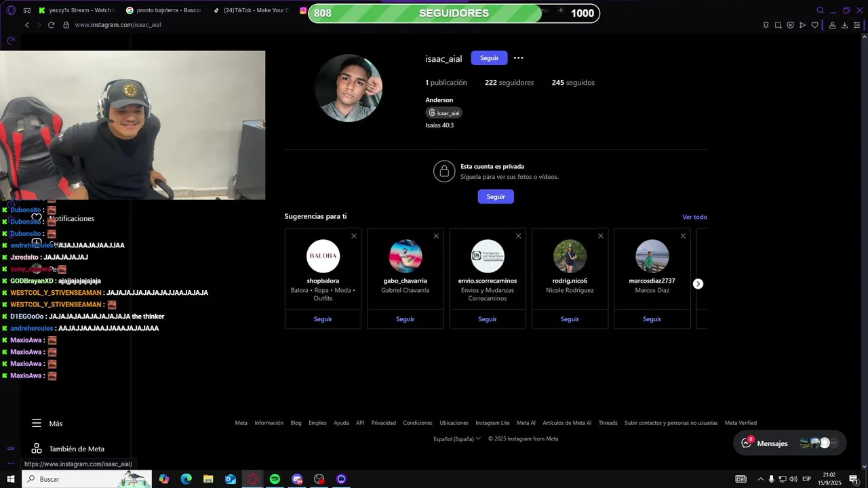Dismiss the marcosdiaz2737 suggestion card

coord(683,236)
